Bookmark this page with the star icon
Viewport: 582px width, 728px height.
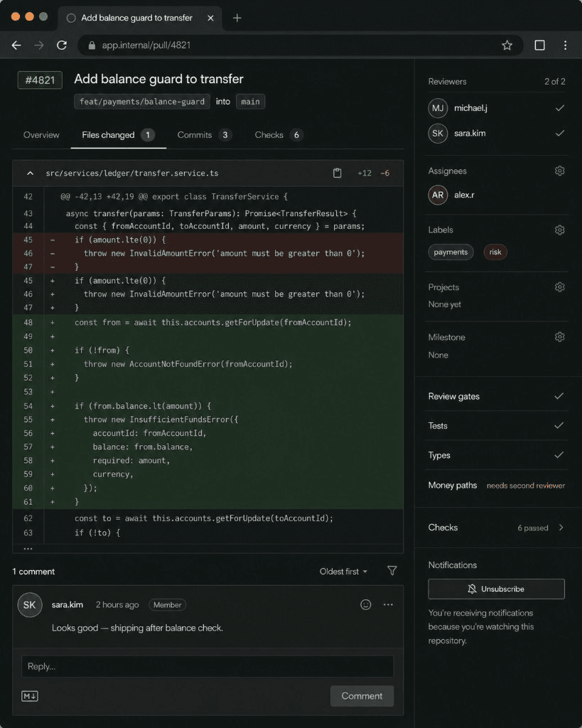507,45
